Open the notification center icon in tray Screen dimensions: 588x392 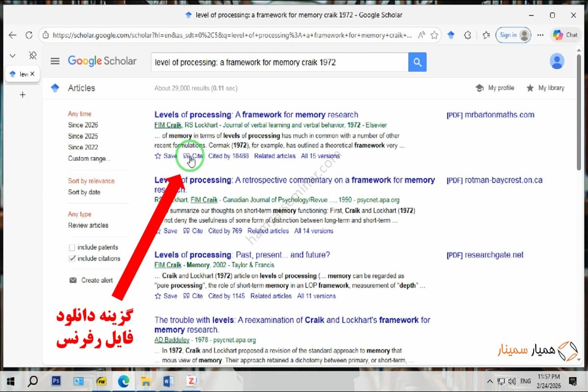(x=572, y=381)
